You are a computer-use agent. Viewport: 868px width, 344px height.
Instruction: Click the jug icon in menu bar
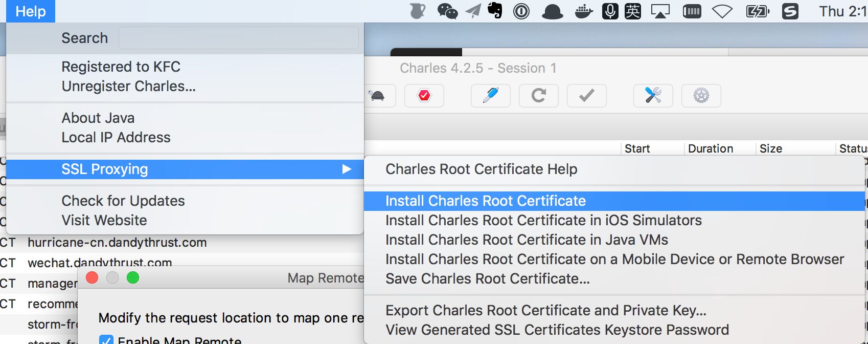click(418, 11)
